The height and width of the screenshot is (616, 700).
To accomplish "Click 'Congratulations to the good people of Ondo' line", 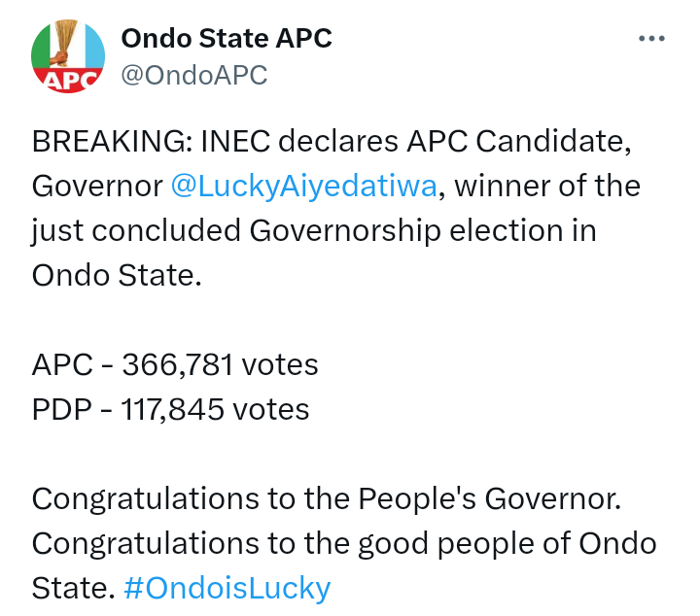I will (x=344, y=542).
